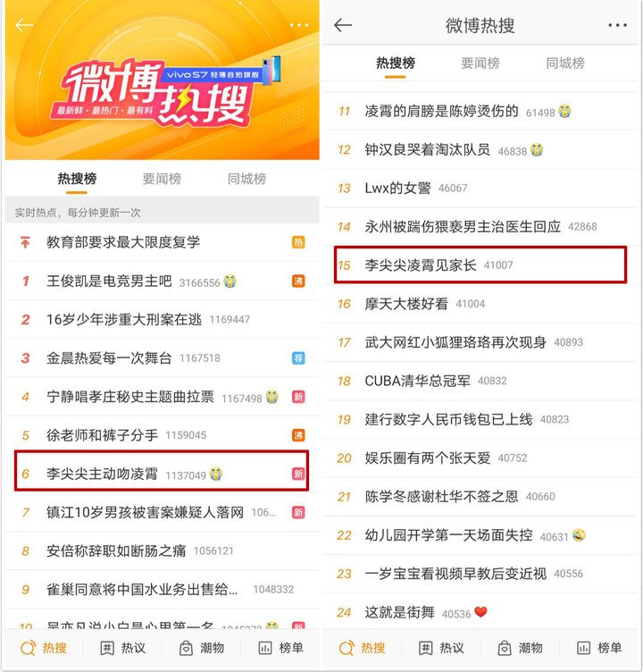The image size is (643, 672).
Task: Open topic 建行数字人民币钱包已上线
Action: click(x=480, y=420)
